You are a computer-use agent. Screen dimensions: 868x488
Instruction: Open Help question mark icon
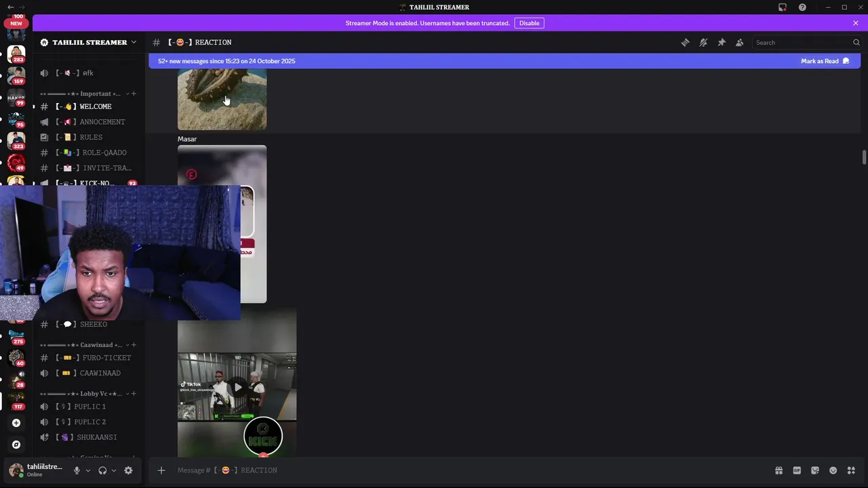coord(802,7)
